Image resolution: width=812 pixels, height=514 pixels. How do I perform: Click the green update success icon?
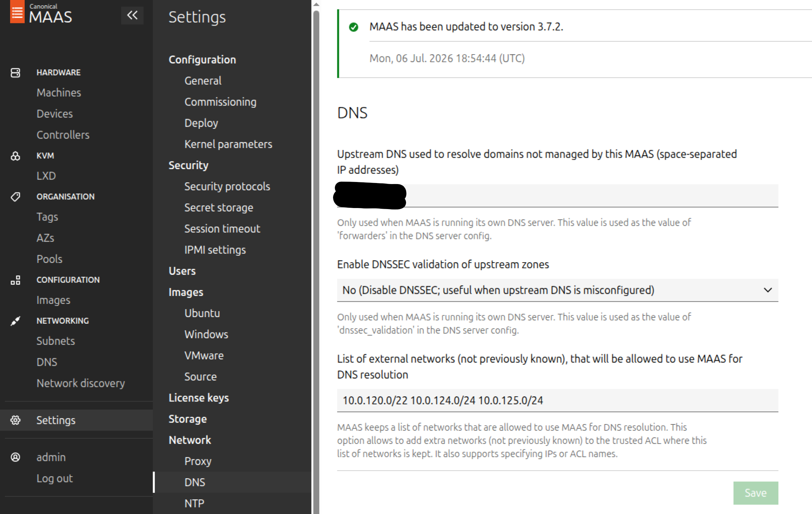tap(354, 27)
